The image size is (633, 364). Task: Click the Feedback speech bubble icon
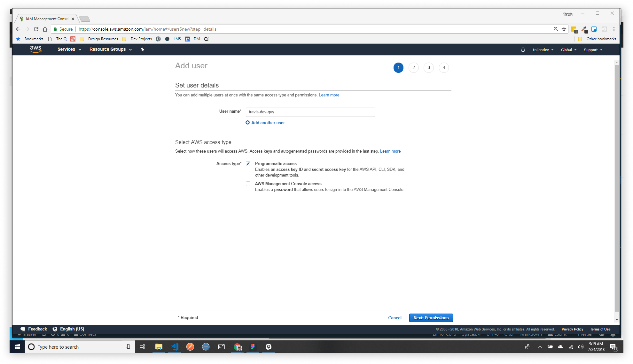tap(23, 329)
